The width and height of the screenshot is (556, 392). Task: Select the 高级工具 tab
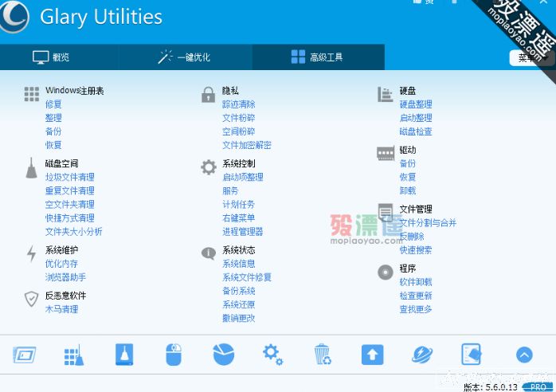click(317, 57)
